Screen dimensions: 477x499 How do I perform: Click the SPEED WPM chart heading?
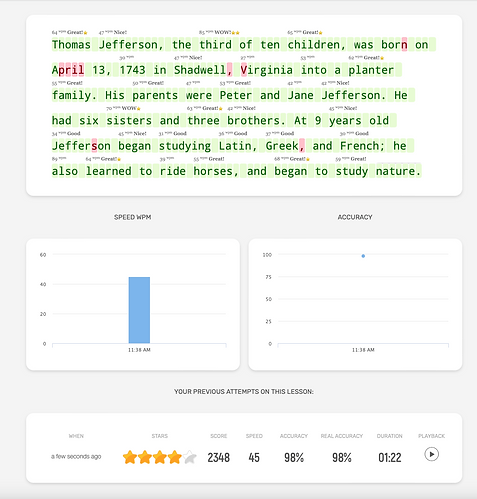[x=133, y=217]
